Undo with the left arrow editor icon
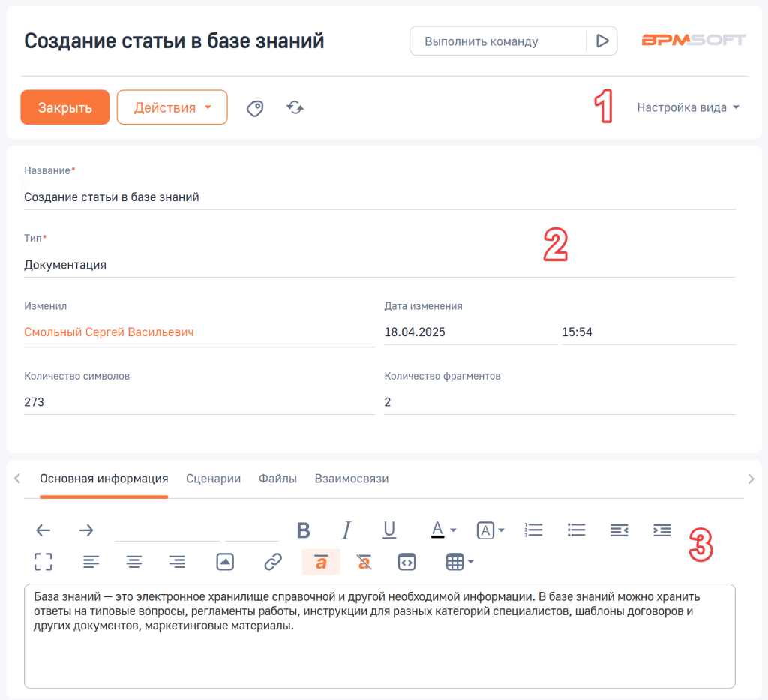The height and width of the screenshot is (700, 768). (x=43, y=530)
